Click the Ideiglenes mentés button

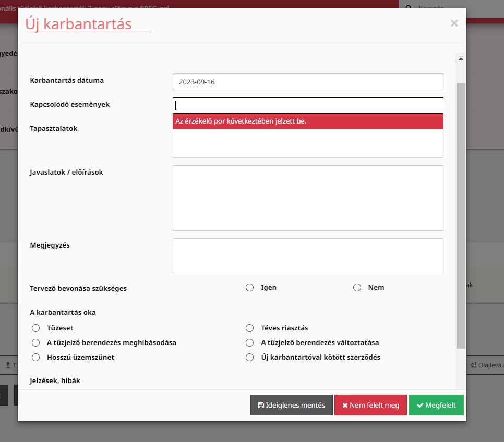(292, 405)
